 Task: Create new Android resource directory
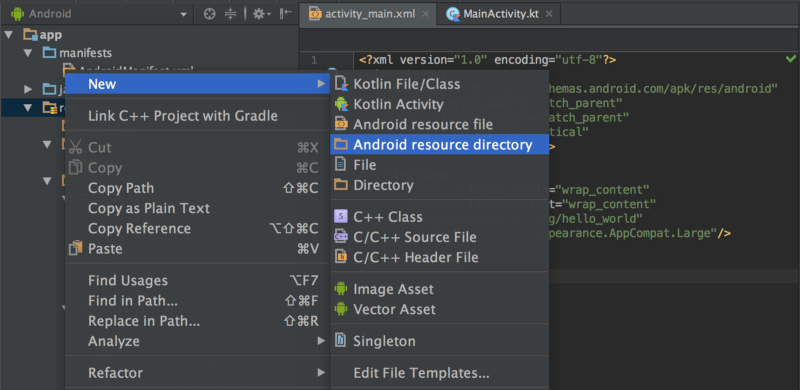440,145
